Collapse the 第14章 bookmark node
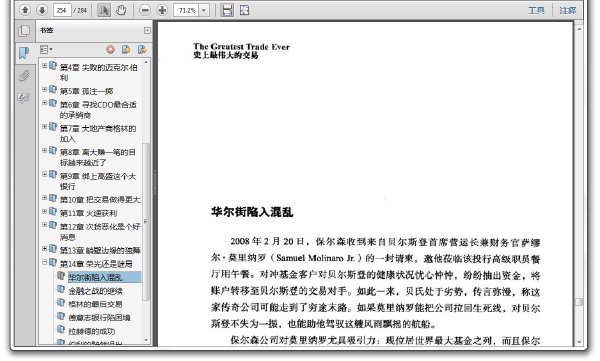Image resolution: width=600 pixels, height=361 pixels. point(45,262)
